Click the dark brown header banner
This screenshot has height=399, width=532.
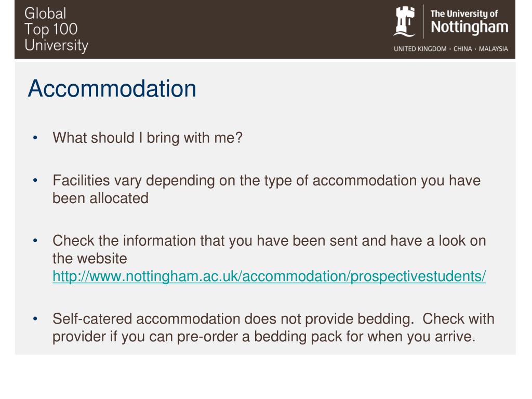[264, 29]
